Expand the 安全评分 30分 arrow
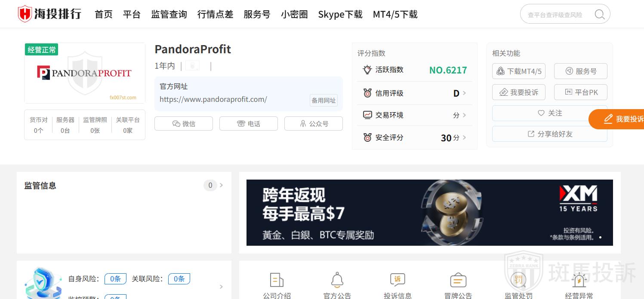This screenshot has height=299, width=644. (x=464, y=137)
